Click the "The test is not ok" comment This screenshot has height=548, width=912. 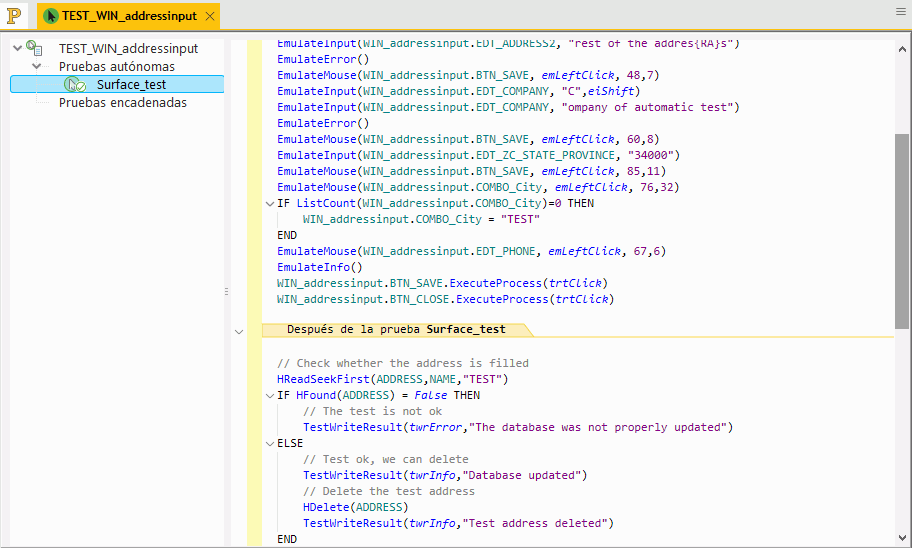tap(372, 411)
